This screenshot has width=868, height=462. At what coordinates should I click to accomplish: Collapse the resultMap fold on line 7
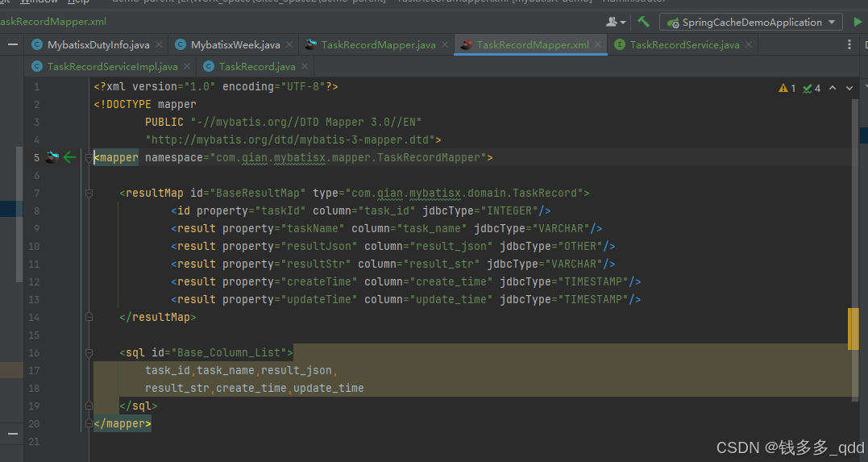[89, 194]
